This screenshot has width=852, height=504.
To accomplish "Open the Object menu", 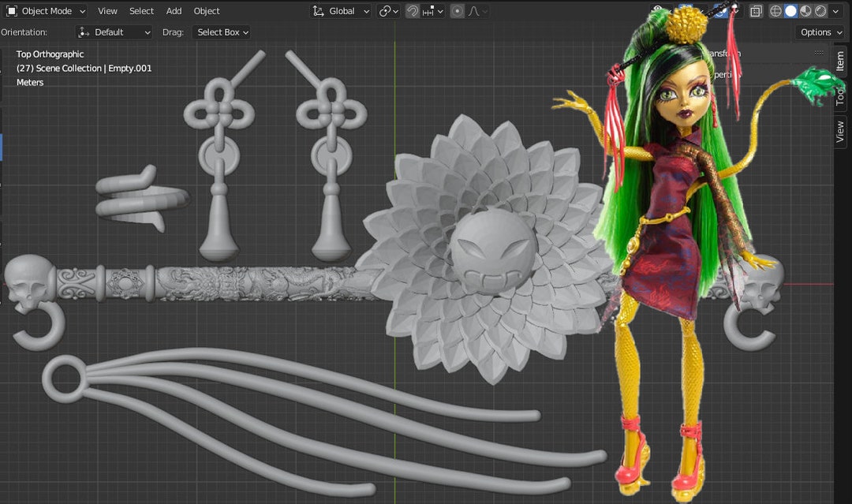I will pyautogui.click(x=207, y=11).
